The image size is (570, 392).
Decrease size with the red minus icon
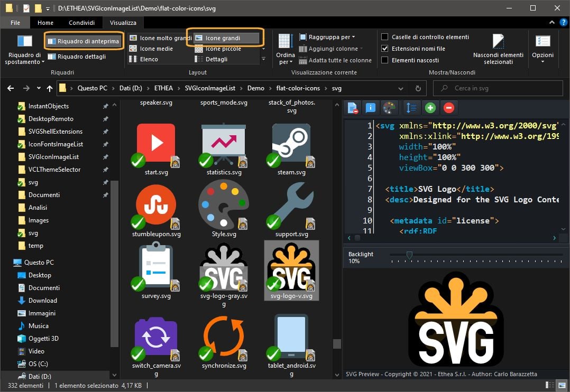click(448, 107)
